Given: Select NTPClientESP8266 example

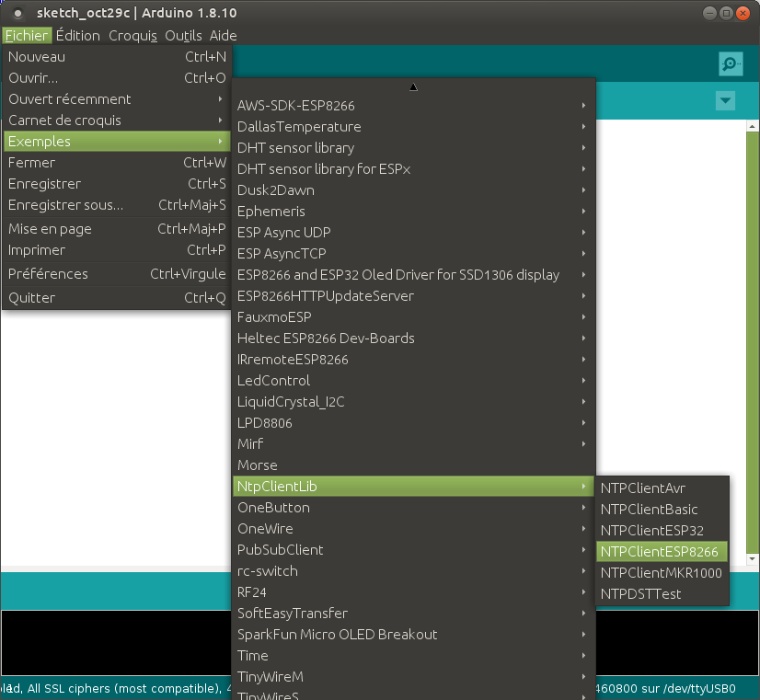Looking at the screenshot, I should pyautogui.click(x=659, y=552).
